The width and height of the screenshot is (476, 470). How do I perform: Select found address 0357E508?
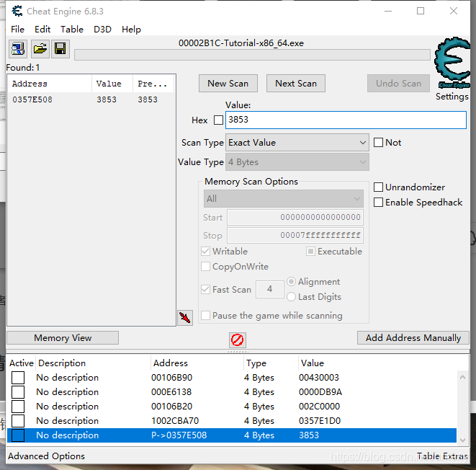[91, 99]
